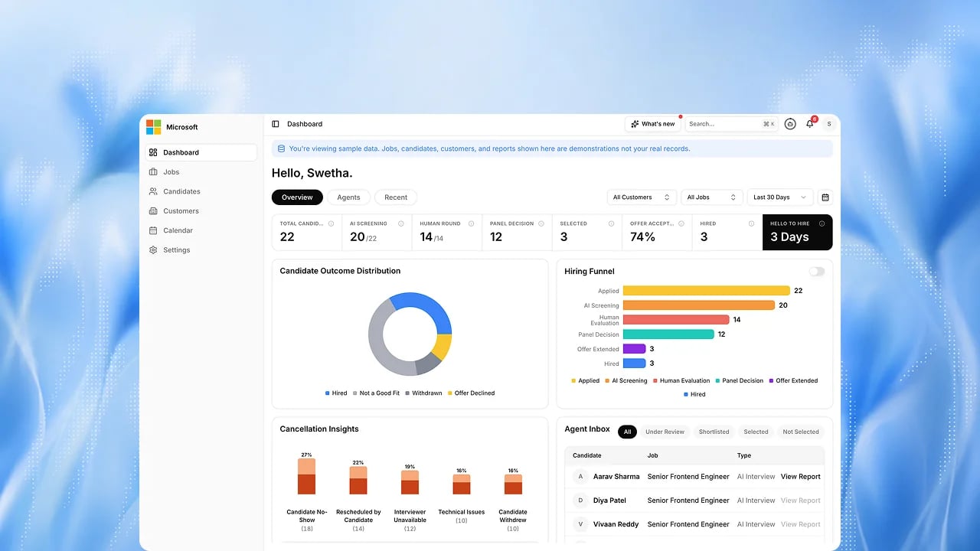The width and height of the screenshot is (980, 551).
Task: Click the Offer Acceptance 74% card
Action: 657,232
